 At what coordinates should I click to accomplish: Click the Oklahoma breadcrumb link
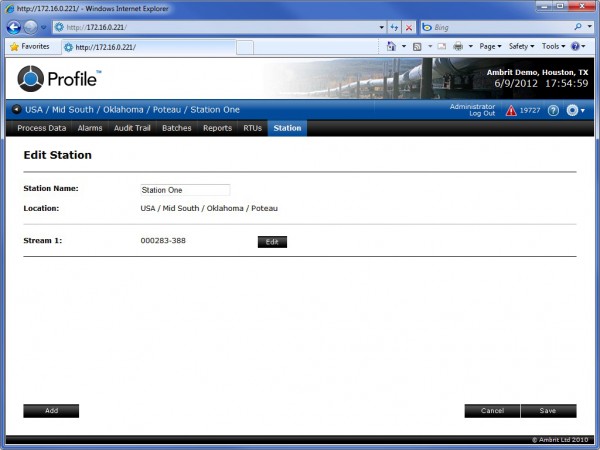click(123, 110)
